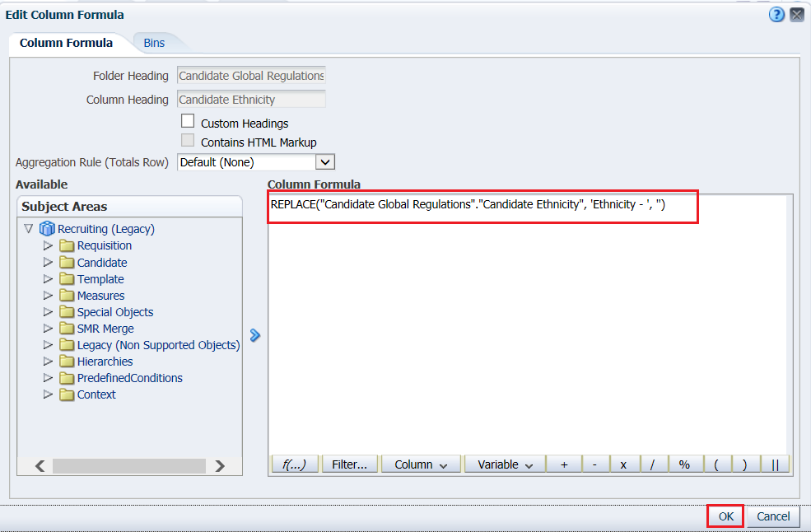Click the add column arrow icon

255,335
